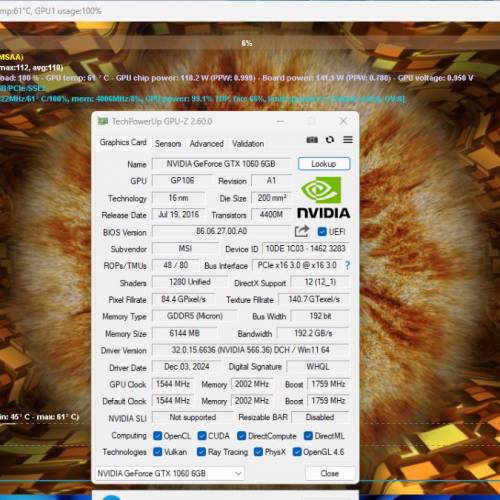Image resolution: width=500 pixels, height=500 pixels.
Task: Click the Revision A1 value
Action: click(271, 180)
